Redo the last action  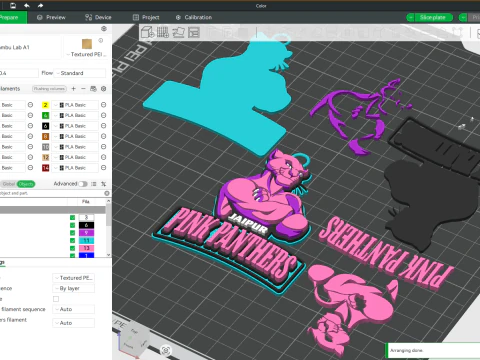coord(40,6)
